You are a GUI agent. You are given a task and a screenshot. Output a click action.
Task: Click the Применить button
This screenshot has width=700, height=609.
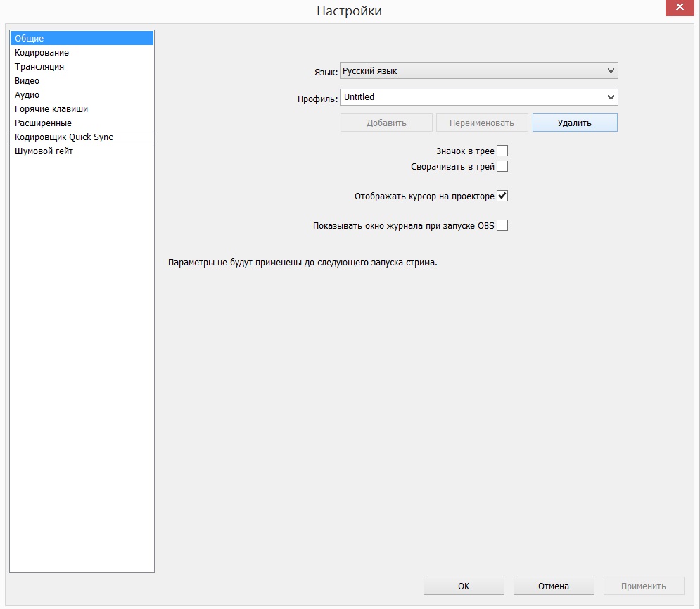(x=643, y=586)
